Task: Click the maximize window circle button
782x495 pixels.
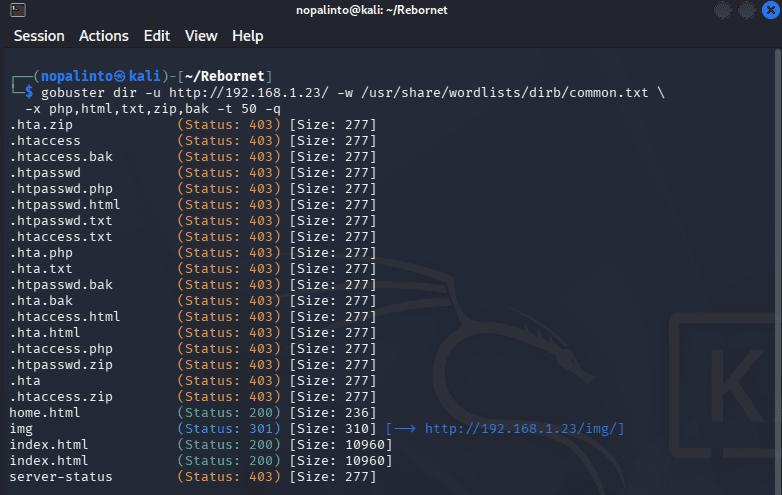Action: (x=747, y=10)
